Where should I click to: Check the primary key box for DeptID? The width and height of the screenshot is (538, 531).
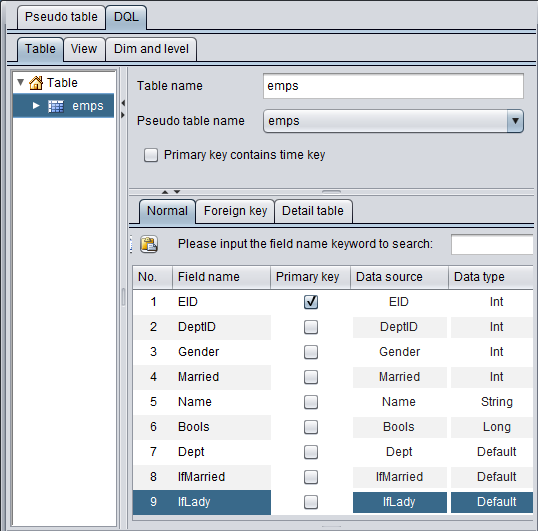(311, 327)
